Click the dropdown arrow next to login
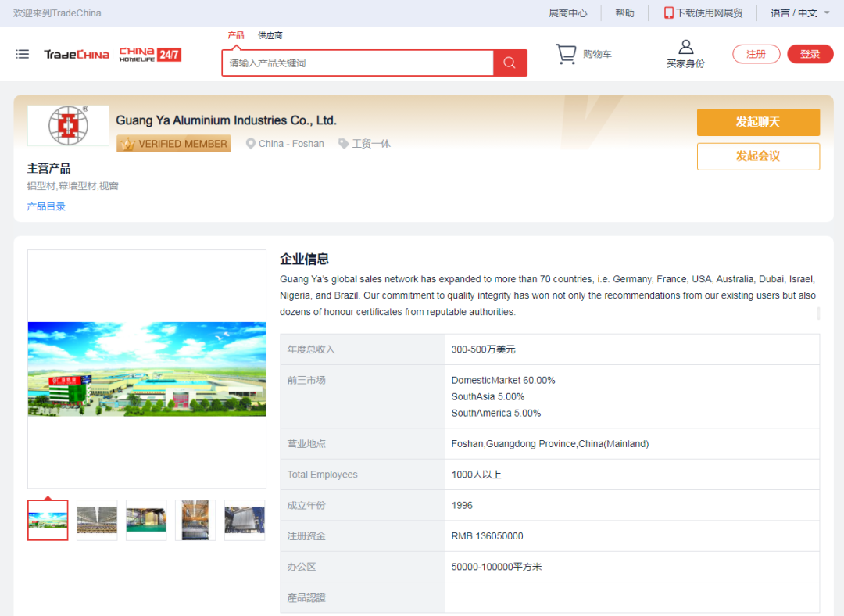844x616 pixels. pyautogui.click(x=827, y=54)
